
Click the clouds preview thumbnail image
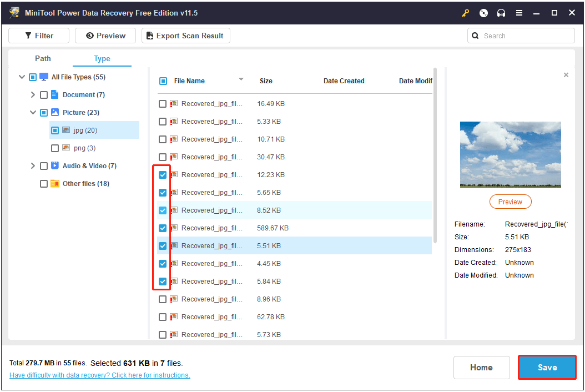[x=510, y=155]
